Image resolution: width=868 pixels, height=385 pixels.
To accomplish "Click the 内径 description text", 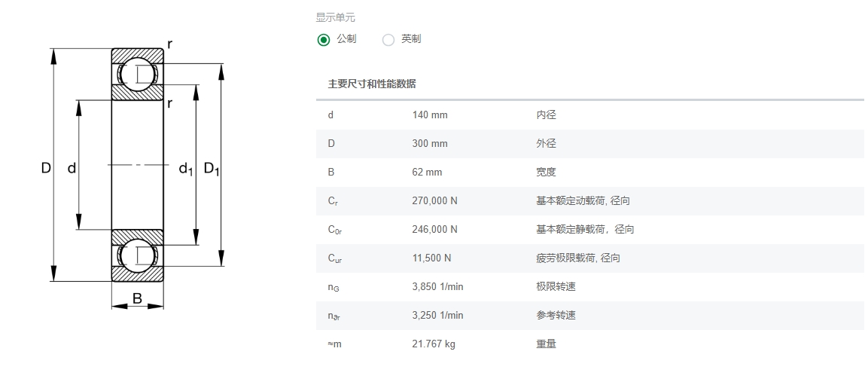I will [x=546, y=115].
